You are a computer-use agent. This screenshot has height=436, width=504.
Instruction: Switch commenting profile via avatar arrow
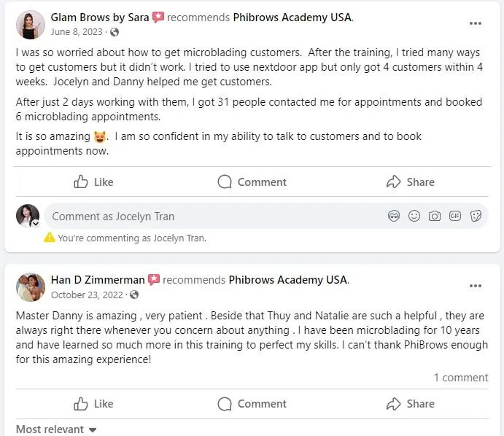click(35, 223)
